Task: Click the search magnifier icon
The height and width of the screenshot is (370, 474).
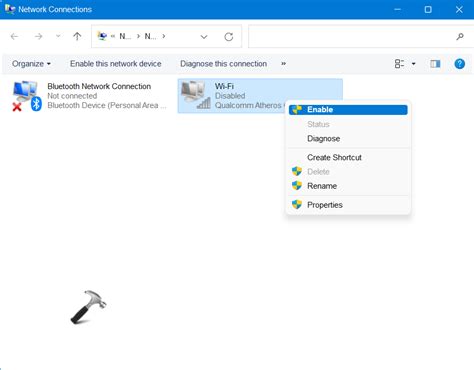Action: 460,36
